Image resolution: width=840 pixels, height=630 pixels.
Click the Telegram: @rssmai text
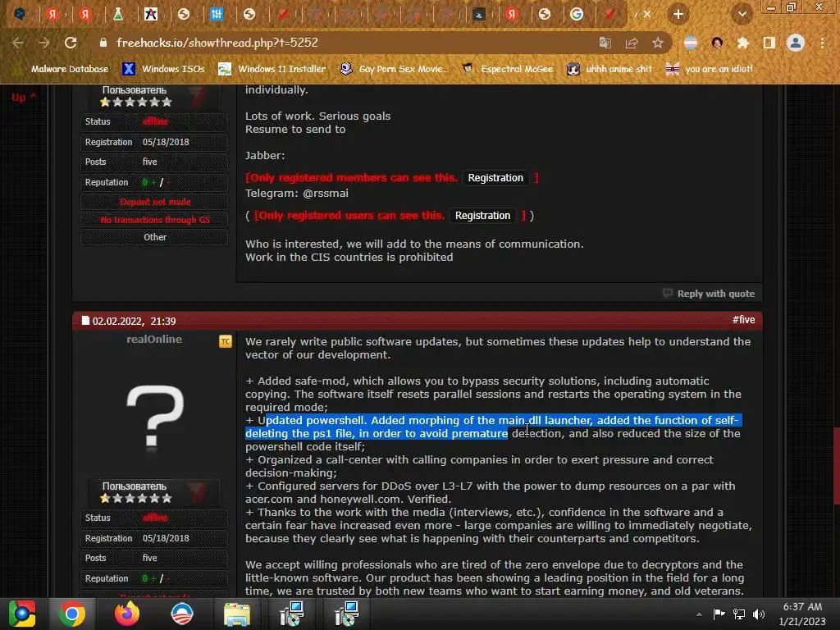[297, 193]
